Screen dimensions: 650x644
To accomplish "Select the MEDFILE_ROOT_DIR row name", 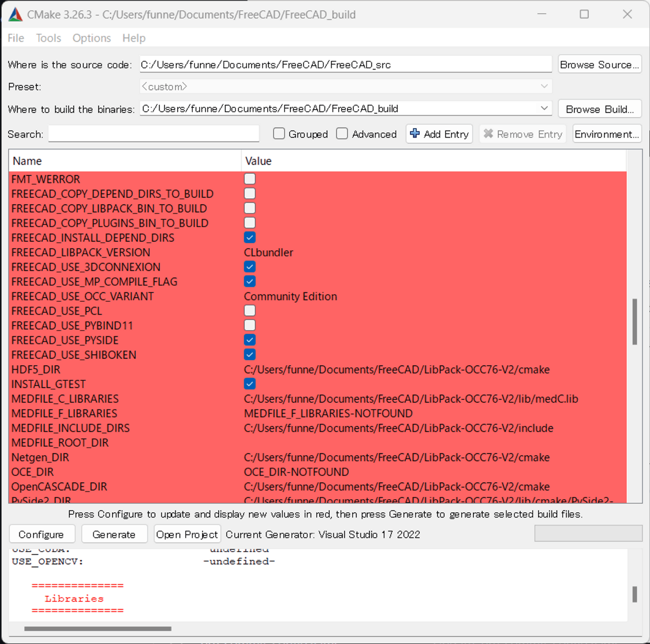I will [x=60, y=442].
